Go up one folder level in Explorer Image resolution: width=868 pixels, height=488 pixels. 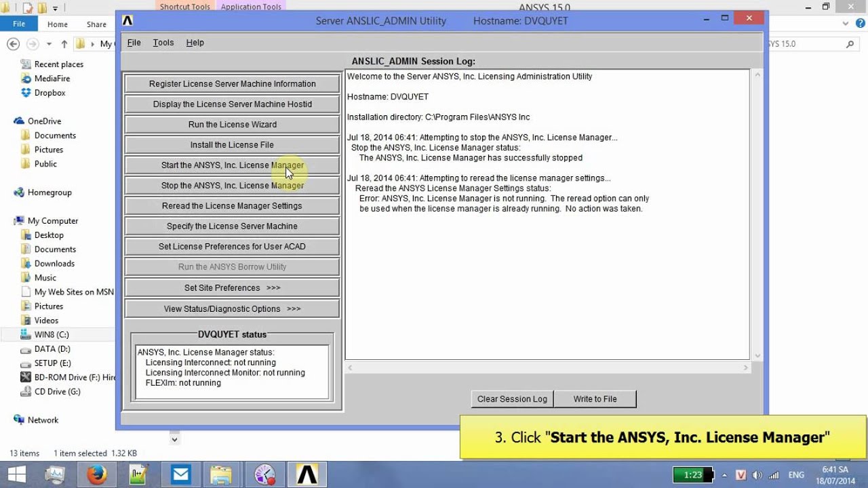pos(64,44)
